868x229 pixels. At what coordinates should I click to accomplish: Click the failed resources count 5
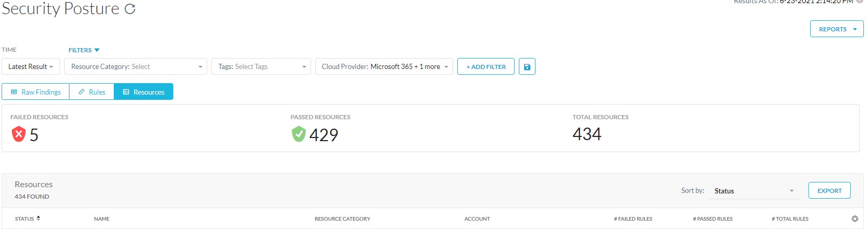tap(34, 135)
